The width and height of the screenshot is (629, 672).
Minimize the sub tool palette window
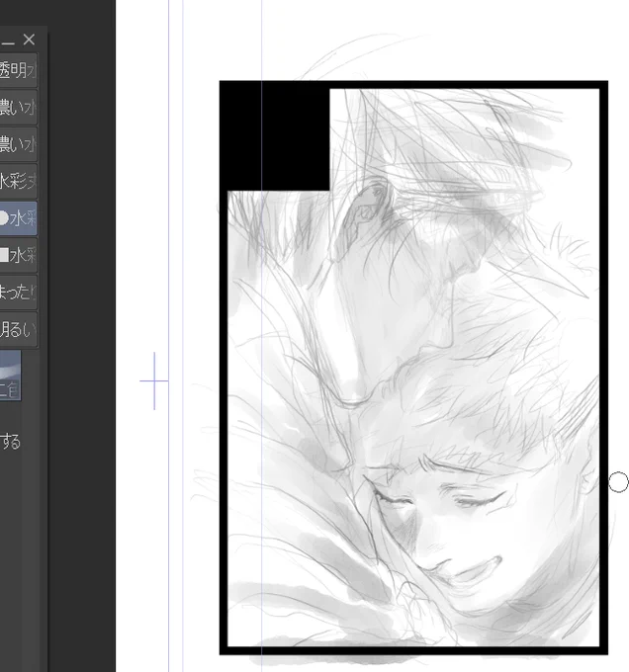click(8, 42)
